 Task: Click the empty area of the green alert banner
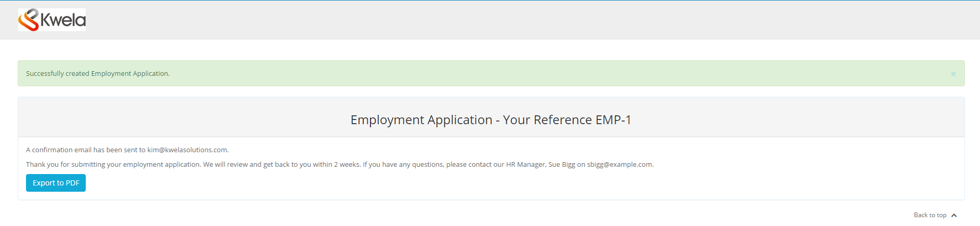[520, 74]
